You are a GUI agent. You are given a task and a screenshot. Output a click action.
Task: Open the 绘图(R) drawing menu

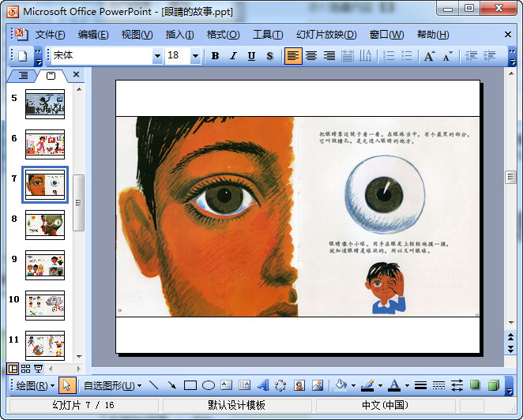pyautogui.click(x=35, y=386)
